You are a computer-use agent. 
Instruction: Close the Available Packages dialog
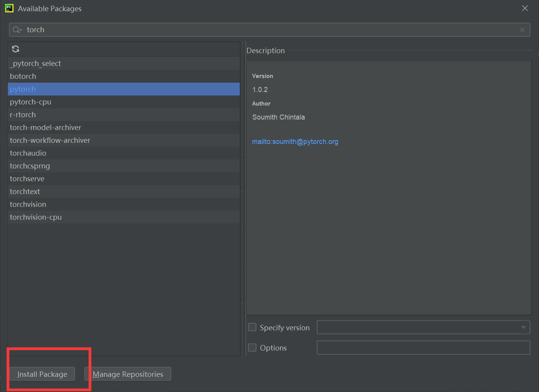tap(525, 8)
